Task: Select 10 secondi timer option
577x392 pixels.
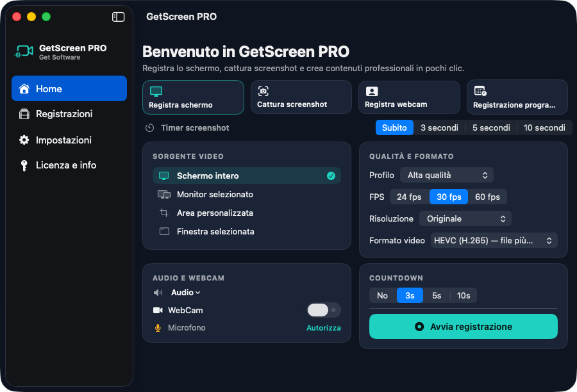Action: 544,127
